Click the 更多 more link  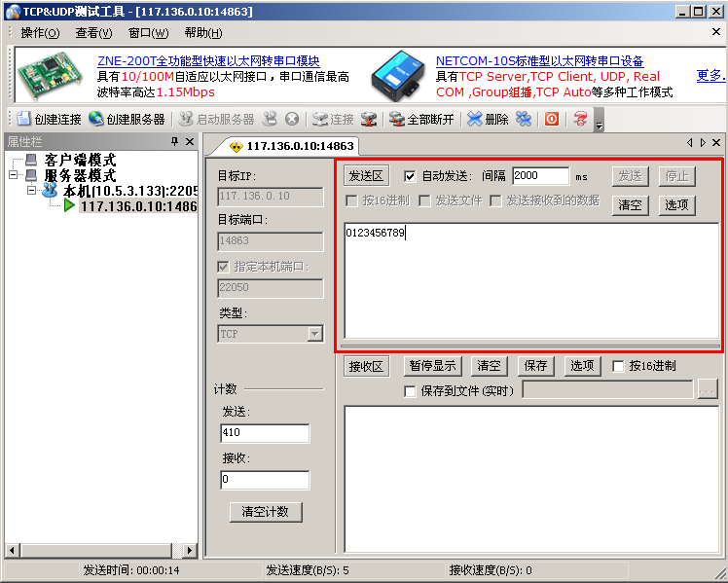710,75
